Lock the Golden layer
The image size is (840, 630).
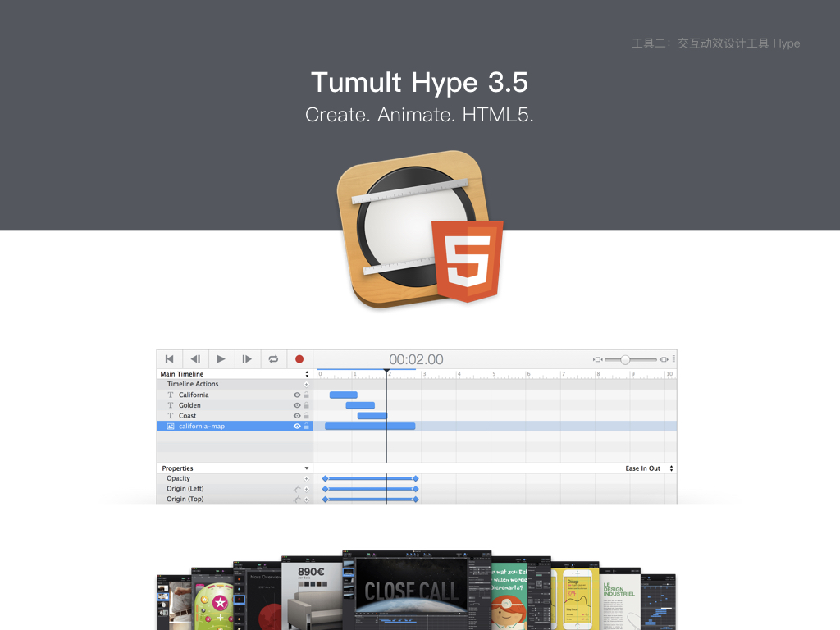point(307,405)
